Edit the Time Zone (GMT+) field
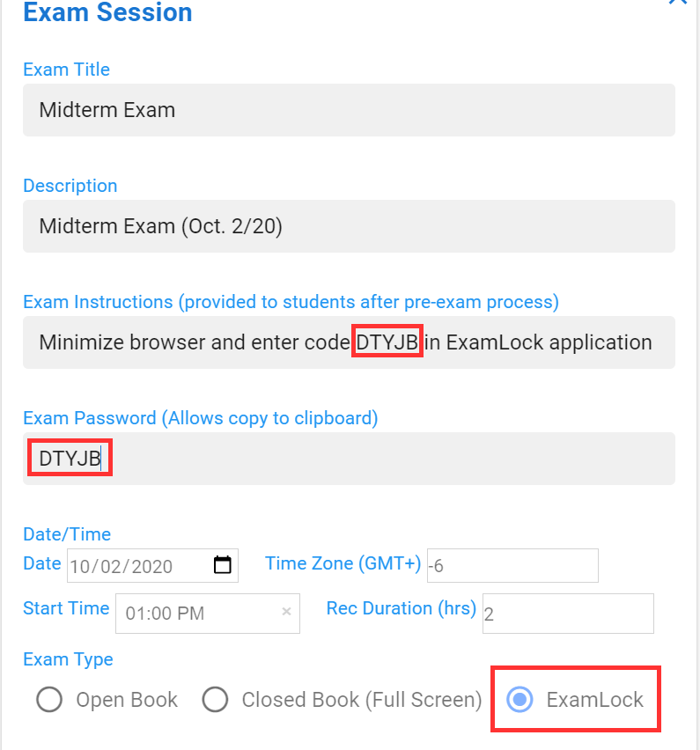The height and width of the screenshot is (750, 700). pyautogui.click(x=512, y=565)
